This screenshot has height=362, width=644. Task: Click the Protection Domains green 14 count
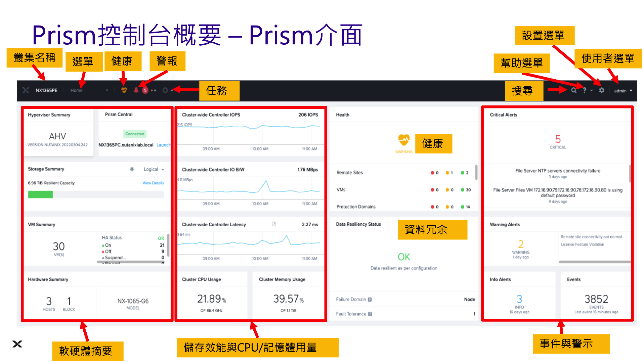coord(466,207)
